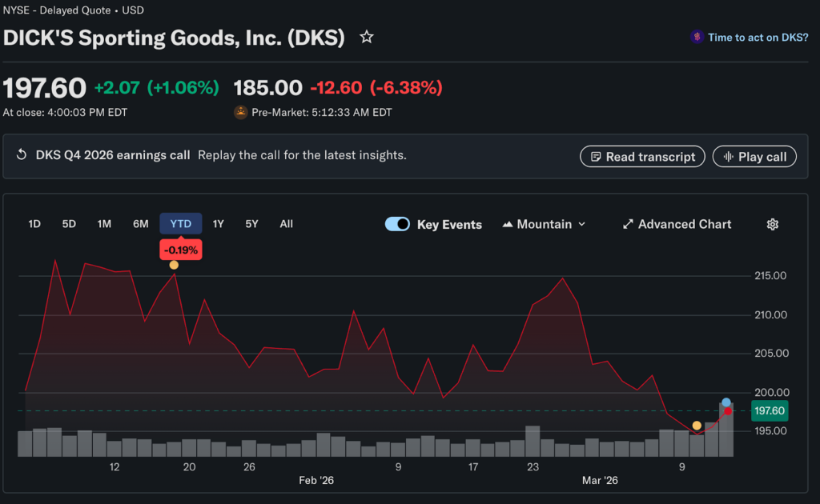Open the Advanced Chart view

[x=677, y=225]
